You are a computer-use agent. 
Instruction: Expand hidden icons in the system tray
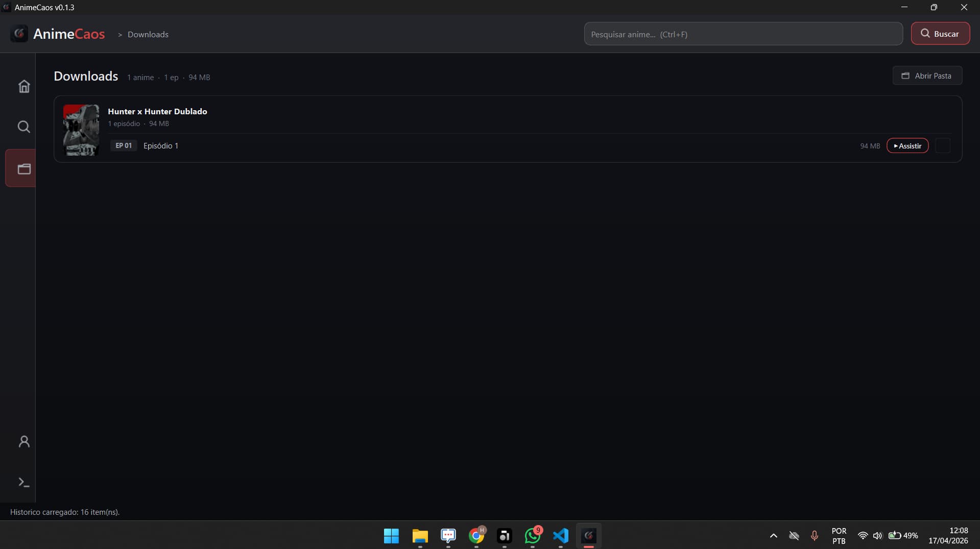(x=773, y=536)
